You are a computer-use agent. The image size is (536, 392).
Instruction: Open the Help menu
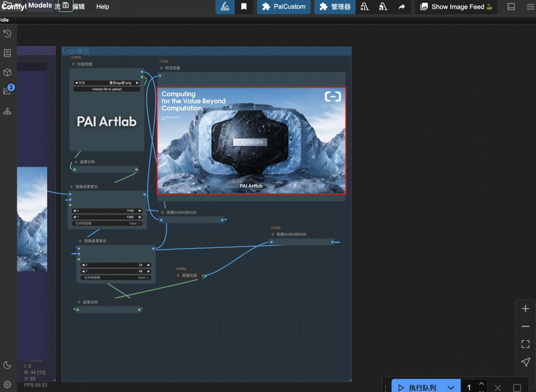pos(103,6)
